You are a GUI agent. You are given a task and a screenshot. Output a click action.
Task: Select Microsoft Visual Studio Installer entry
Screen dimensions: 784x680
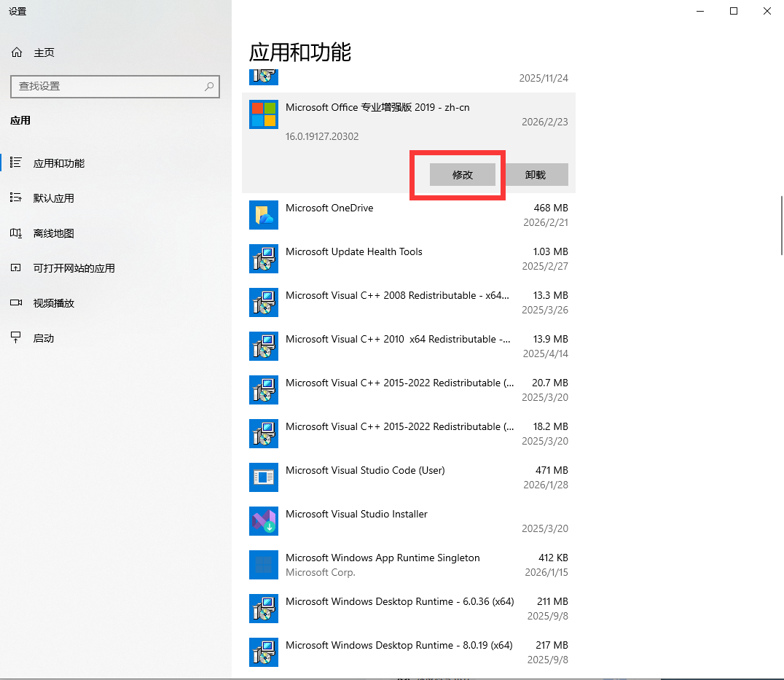[x=409, y=521]
